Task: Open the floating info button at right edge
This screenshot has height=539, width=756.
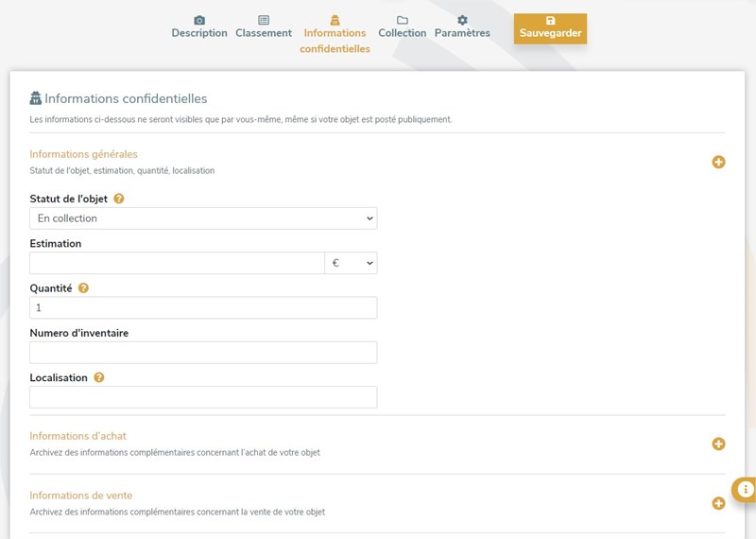Action: pos(745,489)
